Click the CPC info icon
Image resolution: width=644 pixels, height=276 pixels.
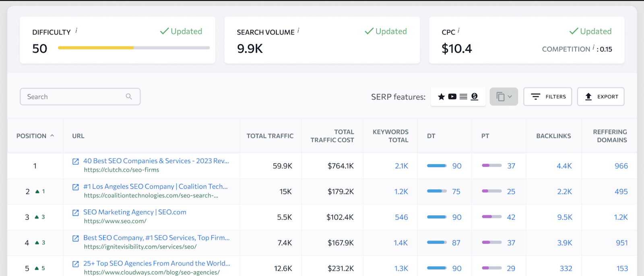coord(458,31)
